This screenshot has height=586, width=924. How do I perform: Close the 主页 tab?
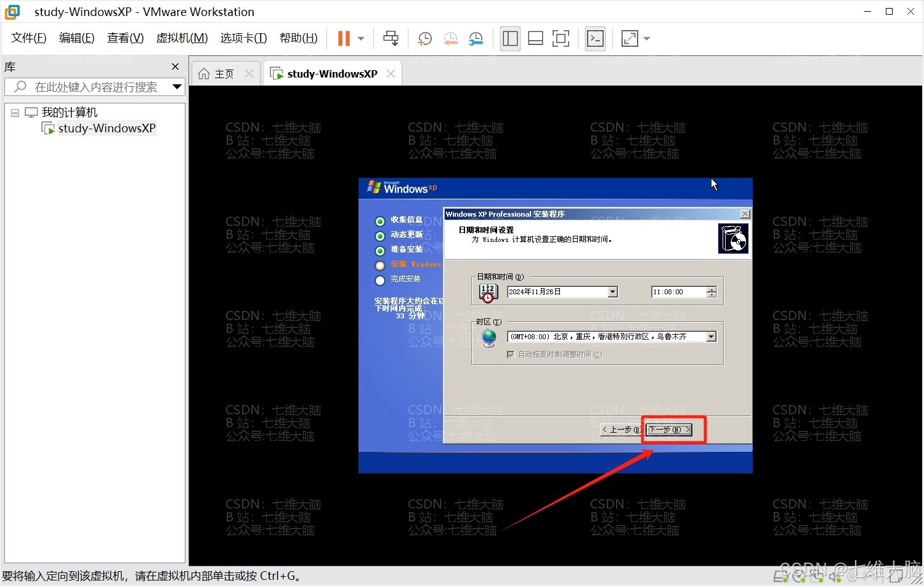coord(249,74)
